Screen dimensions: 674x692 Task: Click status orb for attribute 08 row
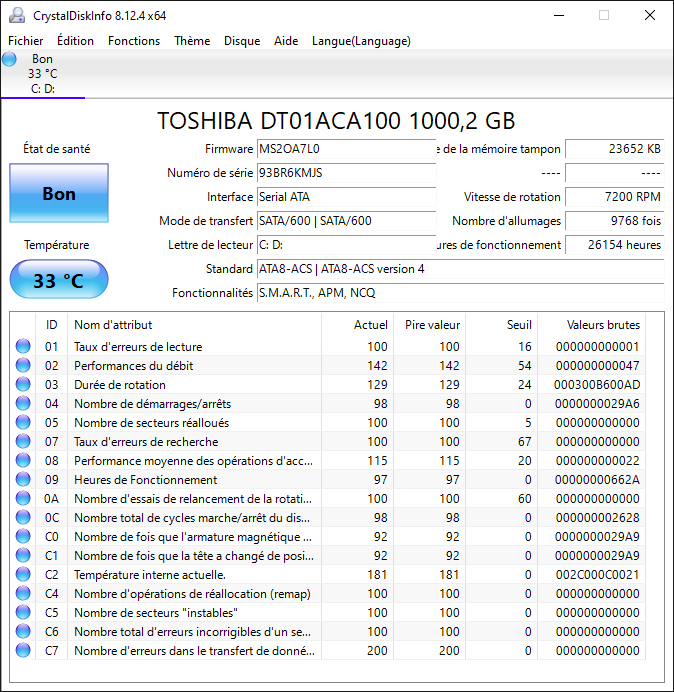coord(23,460)
